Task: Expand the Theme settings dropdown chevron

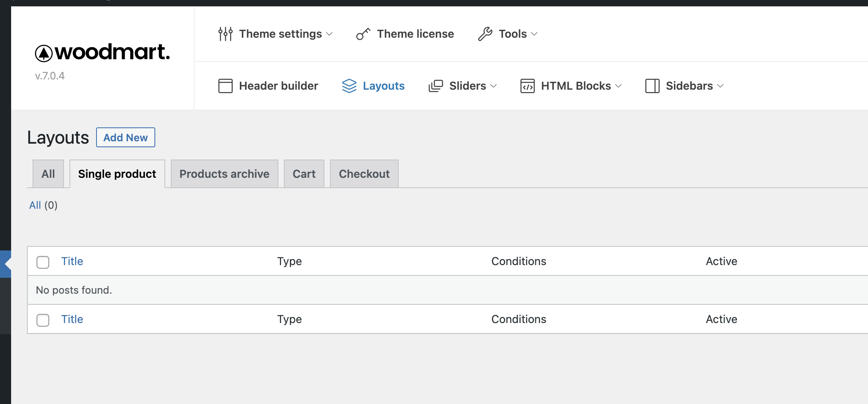Action: pyautogui.click(x=330, y=34)
